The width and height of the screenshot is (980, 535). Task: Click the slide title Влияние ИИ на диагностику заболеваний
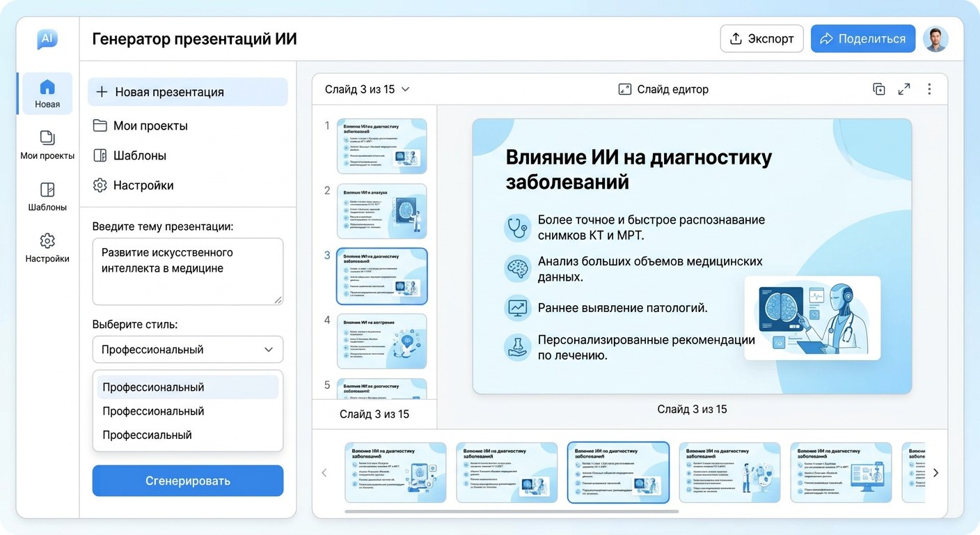coord(638,169)
